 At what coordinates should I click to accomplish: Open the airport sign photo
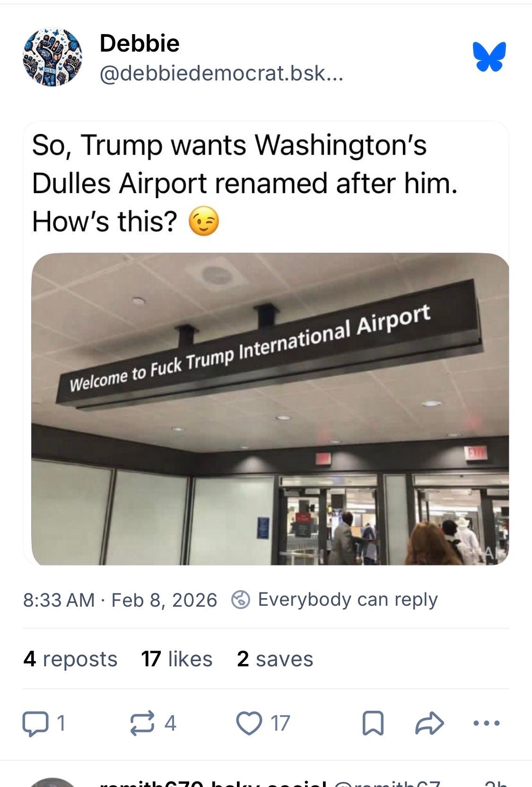pyautogui.click(x=270, y=409)
